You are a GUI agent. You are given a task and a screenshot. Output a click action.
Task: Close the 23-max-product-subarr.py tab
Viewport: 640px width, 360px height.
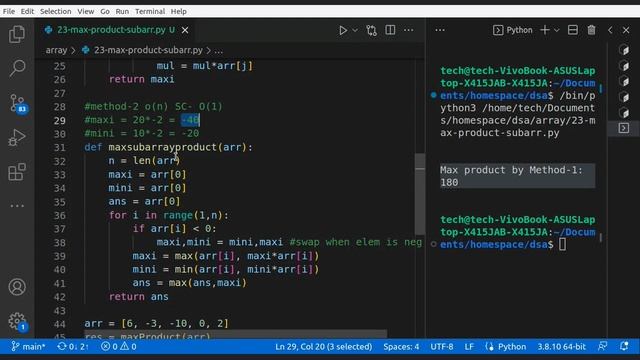coord(185,30)
